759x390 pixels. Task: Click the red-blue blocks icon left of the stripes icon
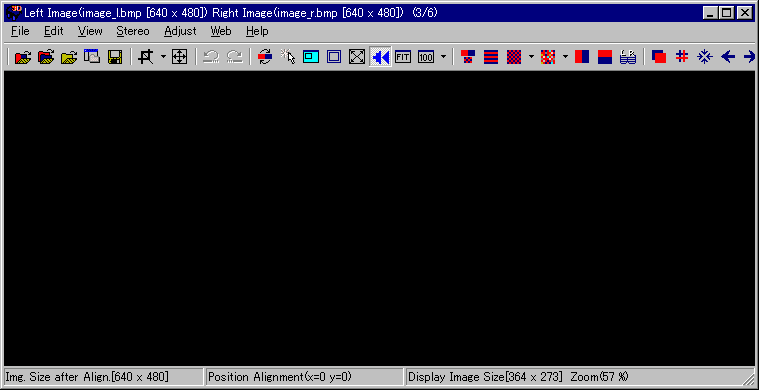click(468, 57)
